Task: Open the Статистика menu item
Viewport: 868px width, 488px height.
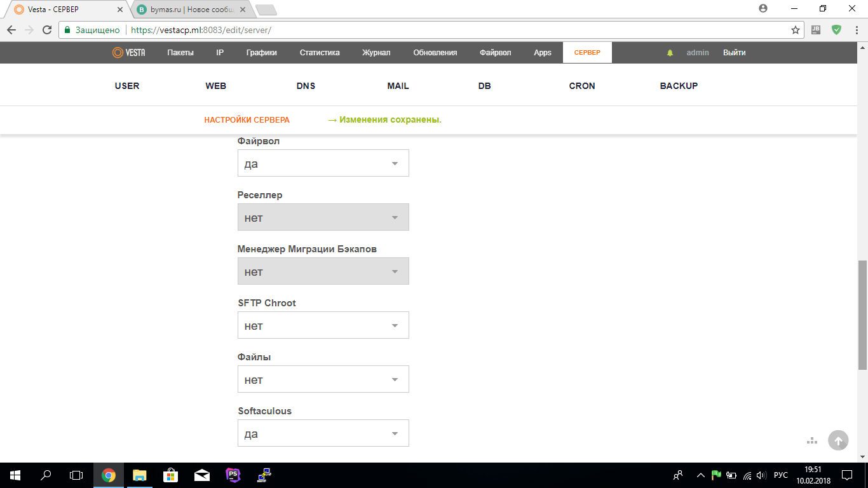Action: coord(320,53)
